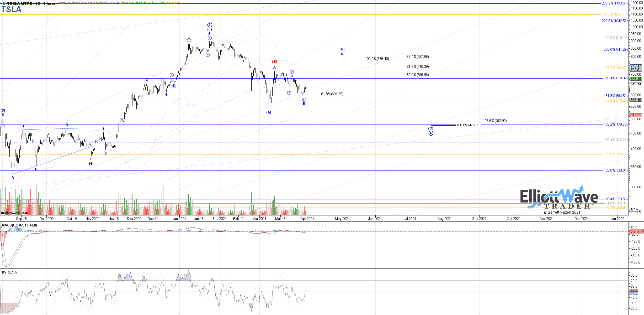
Task: Click the blue circle icon beside TESLA MTRS INC
Action: click(4, 3)
